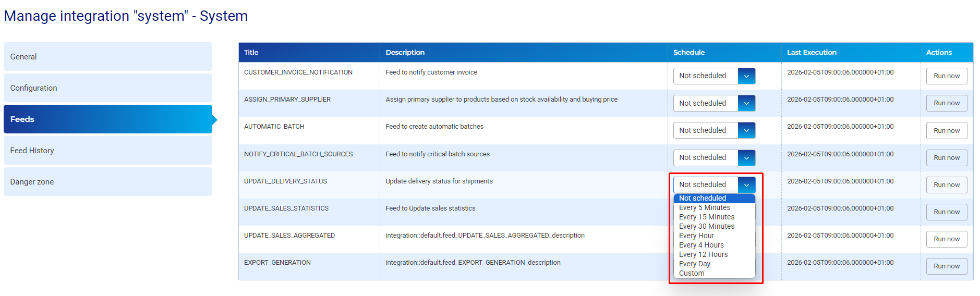Screen dimensions: 980x296
Task: Switch to the General tab
Action: pyautogui.click(x=108, y=57)
